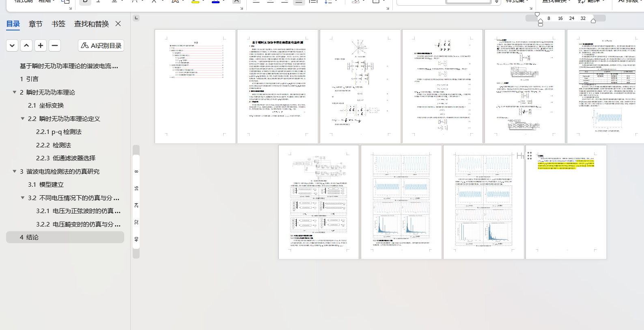The width and height of the screenshot is (644, 330).
Task: Collapse the '3 谐波电流检测法的仿真研究' section
Action: [x=15, y=171]
